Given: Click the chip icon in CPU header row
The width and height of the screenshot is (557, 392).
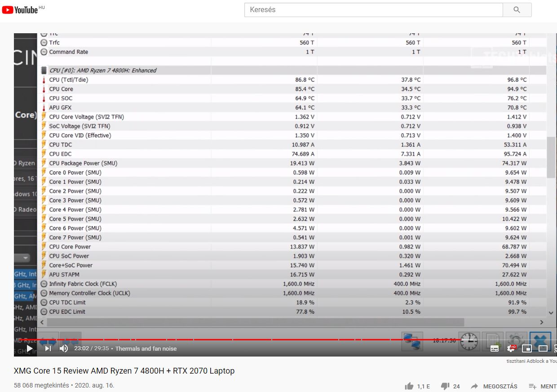Looking at the screenshot, I should click(x=44, y=70).
